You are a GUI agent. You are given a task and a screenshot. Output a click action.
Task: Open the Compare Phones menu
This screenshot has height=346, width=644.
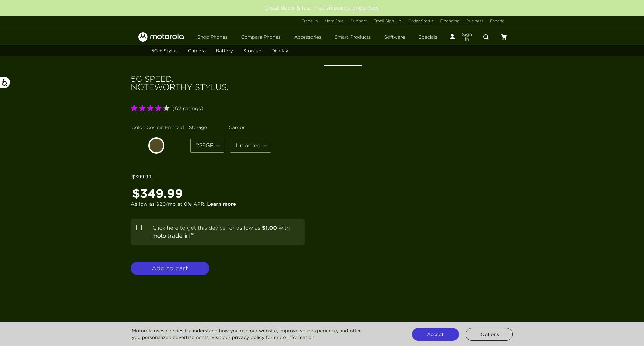pos(261,37)
